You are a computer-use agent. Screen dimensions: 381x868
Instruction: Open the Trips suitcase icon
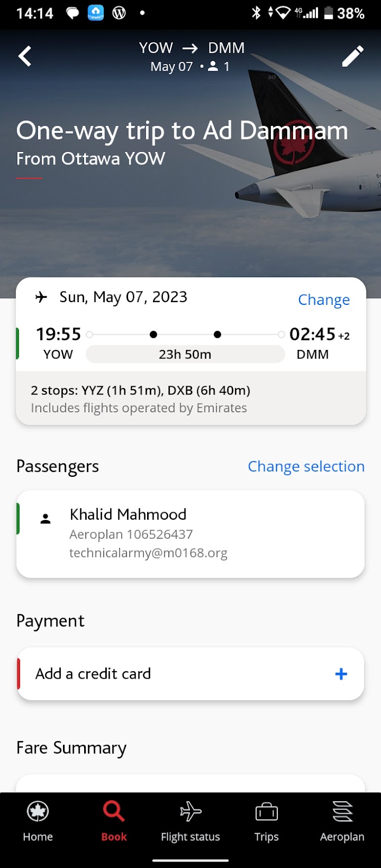click(266, 812)
